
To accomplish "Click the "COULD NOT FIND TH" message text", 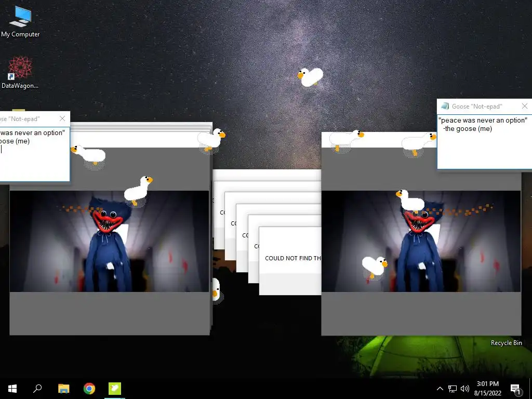I will pos(293,258).
